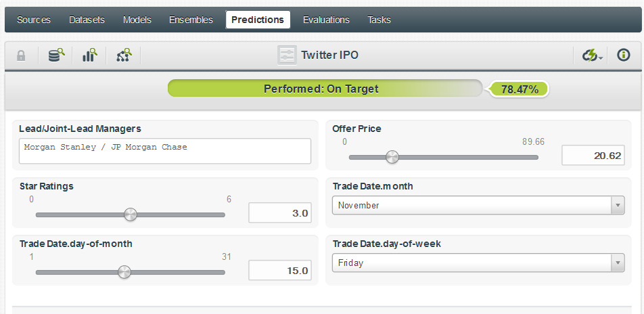The width and height of the screenshot is (644, 314).
Task: Click the Offer Price value box
Action: click(593, 156)
